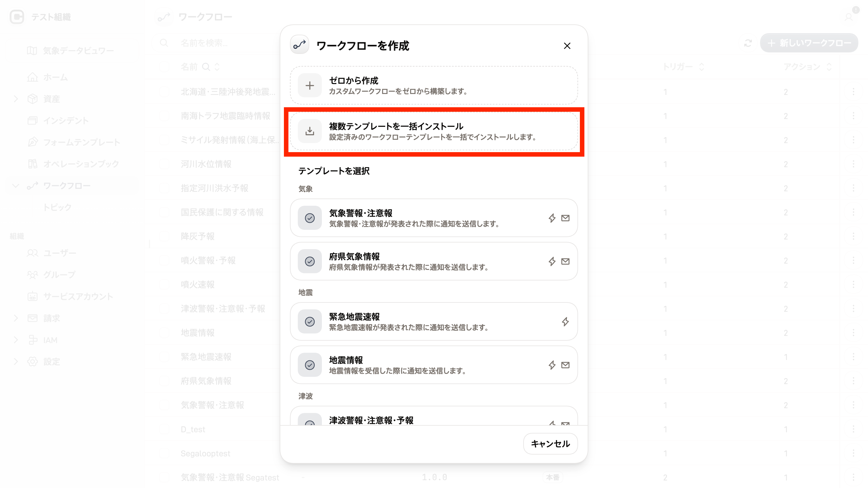Click mail icon on 府県気象情報 template
This screenshot has height=488, width=868.
click(565, 261)
